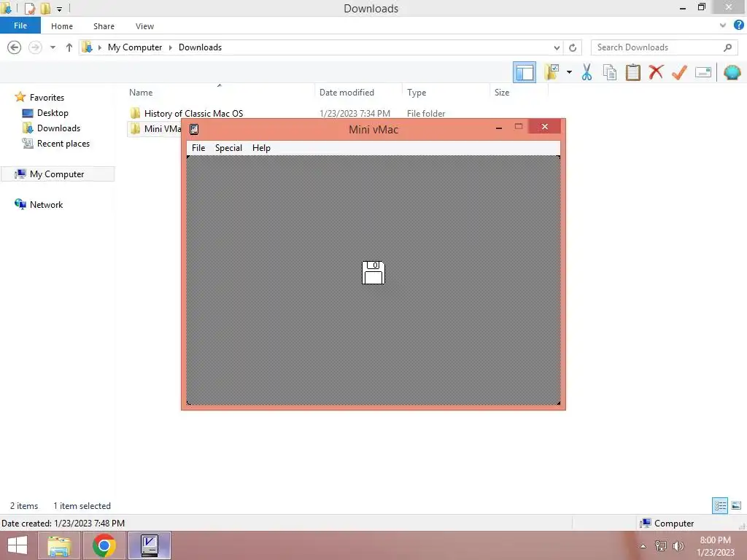The image size is (747, 560).
Task: Go up one folder level
Action: tap(69, 47)
